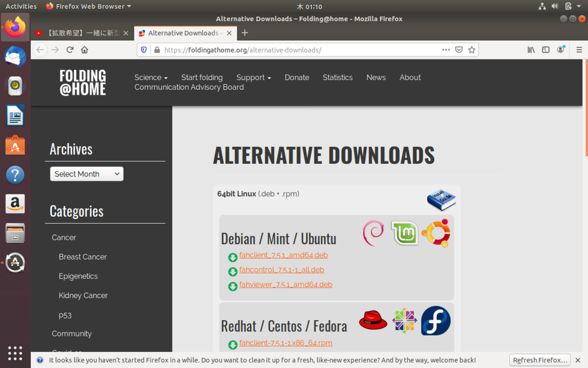This screenshot has width=588, height=368.
Task: Open Activities overview
Action: (x=21, y=6)
